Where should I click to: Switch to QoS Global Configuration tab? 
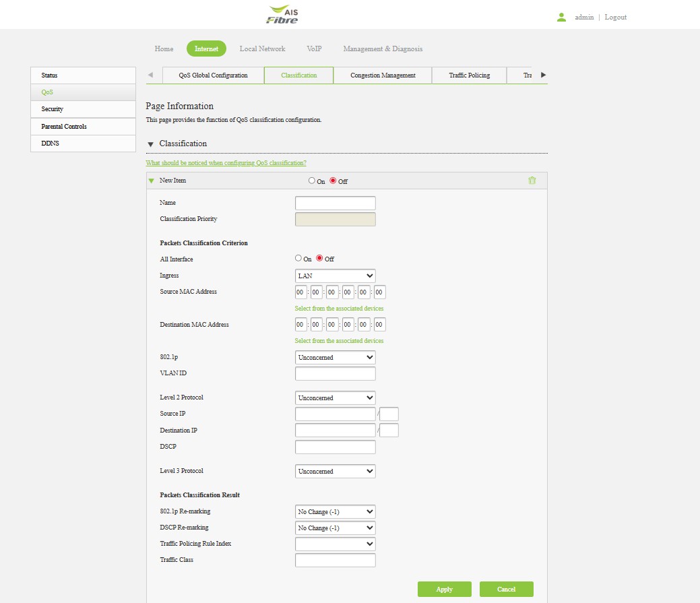[214, 75]
